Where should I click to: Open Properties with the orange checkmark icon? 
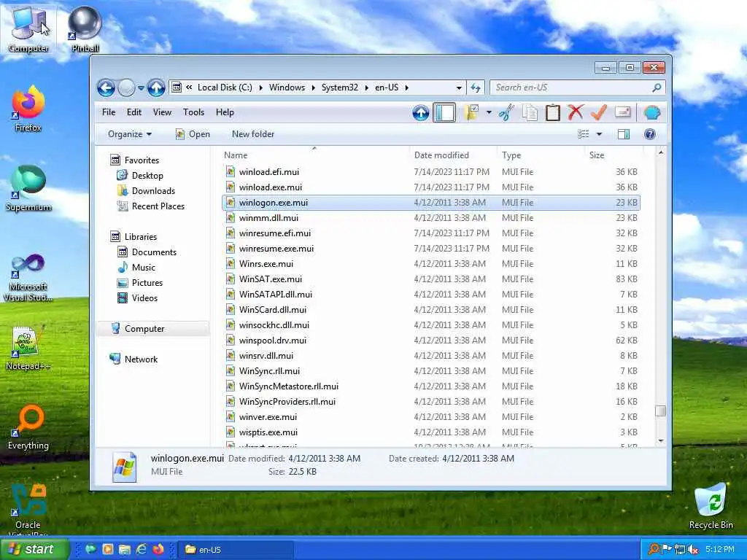(599, 112)
